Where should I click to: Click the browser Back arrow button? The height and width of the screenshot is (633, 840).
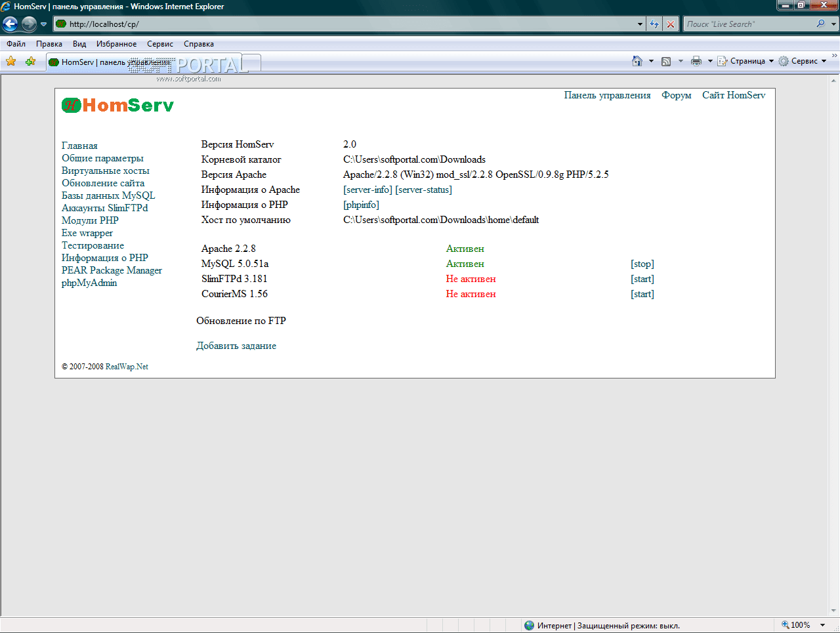point(10,24)
